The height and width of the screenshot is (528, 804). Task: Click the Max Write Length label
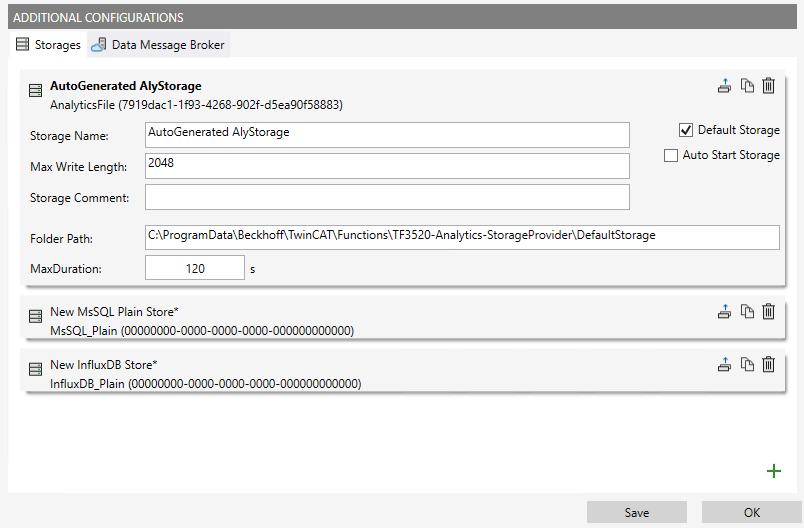78,167
